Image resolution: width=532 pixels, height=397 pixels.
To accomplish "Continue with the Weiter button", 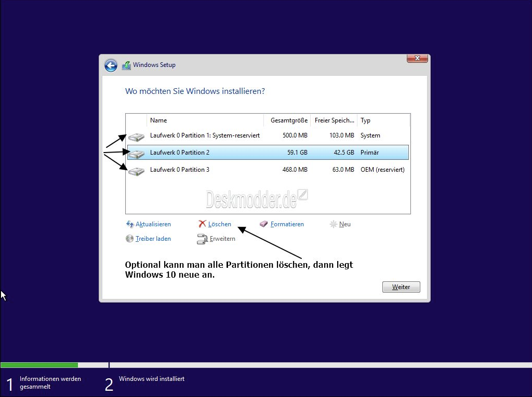I will [401, 287].
